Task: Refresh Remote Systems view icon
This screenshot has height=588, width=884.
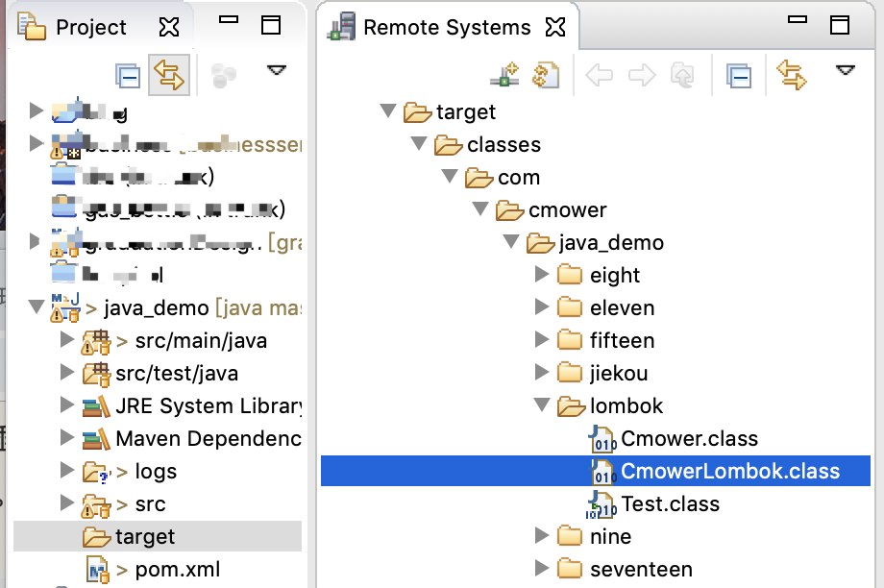Action: pos(546,75)
